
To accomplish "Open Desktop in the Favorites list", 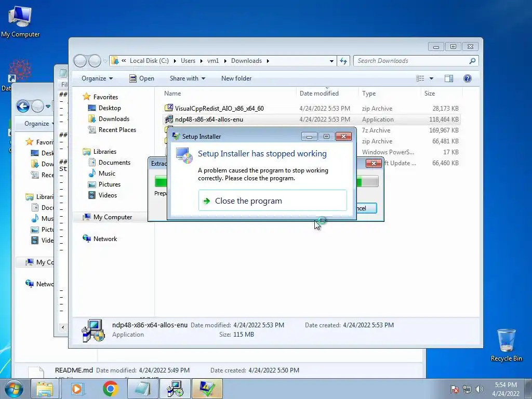I will (110, 108).
